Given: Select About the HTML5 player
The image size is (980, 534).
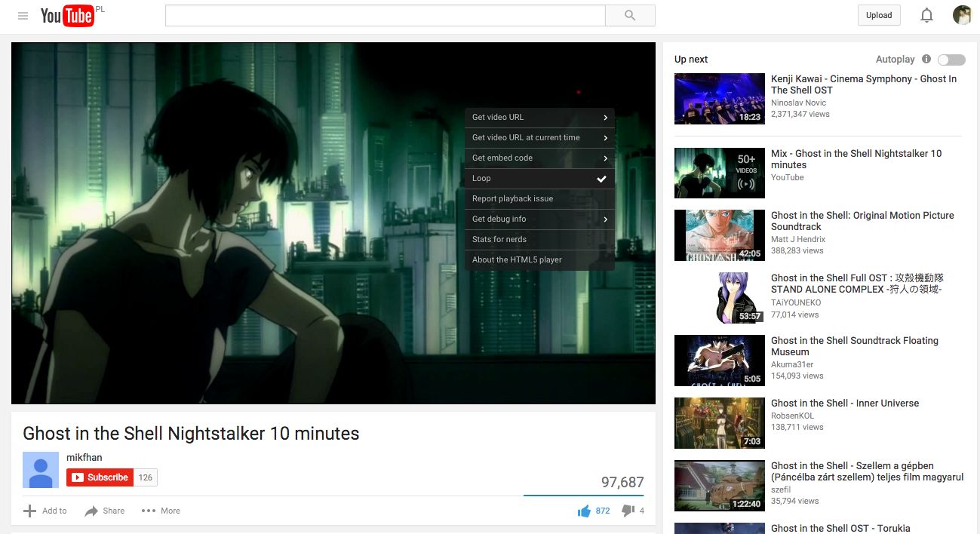Looking at the screenshot, I should (x=539, y=260).
